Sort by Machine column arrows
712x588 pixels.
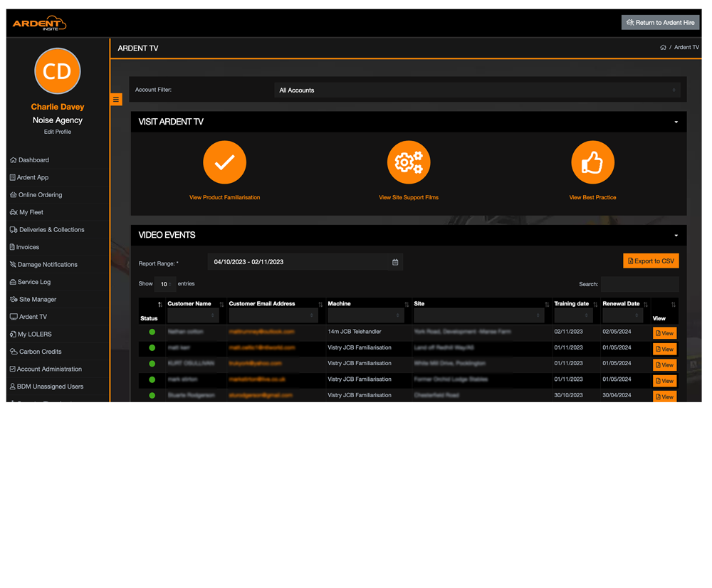(x=407, y=304)
